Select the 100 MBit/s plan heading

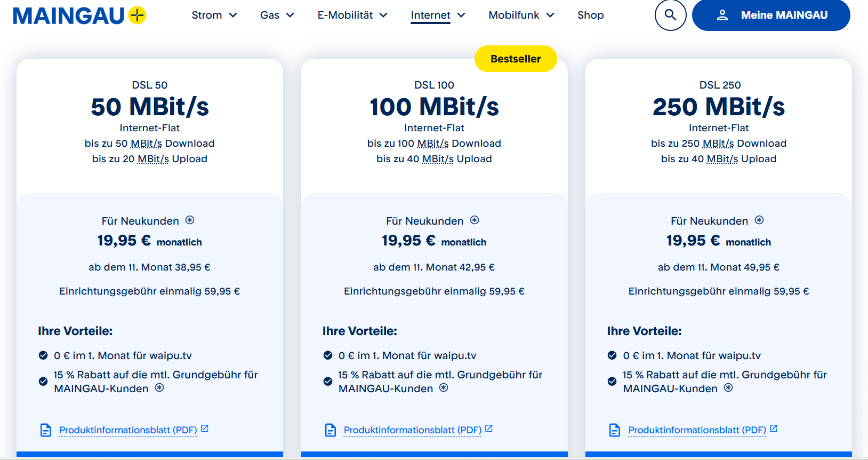pos(434,107)
